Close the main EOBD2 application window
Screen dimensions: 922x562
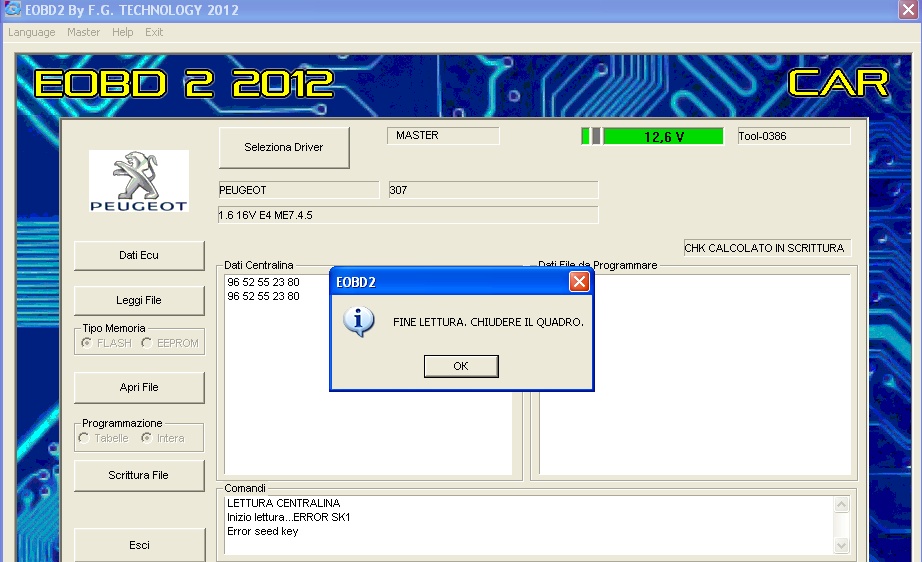tap(908, 10)
